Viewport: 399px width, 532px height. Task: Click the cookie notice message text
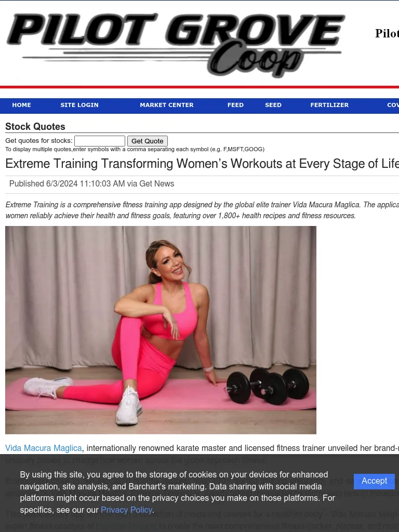pyautogui.click(x=178, y=493)
